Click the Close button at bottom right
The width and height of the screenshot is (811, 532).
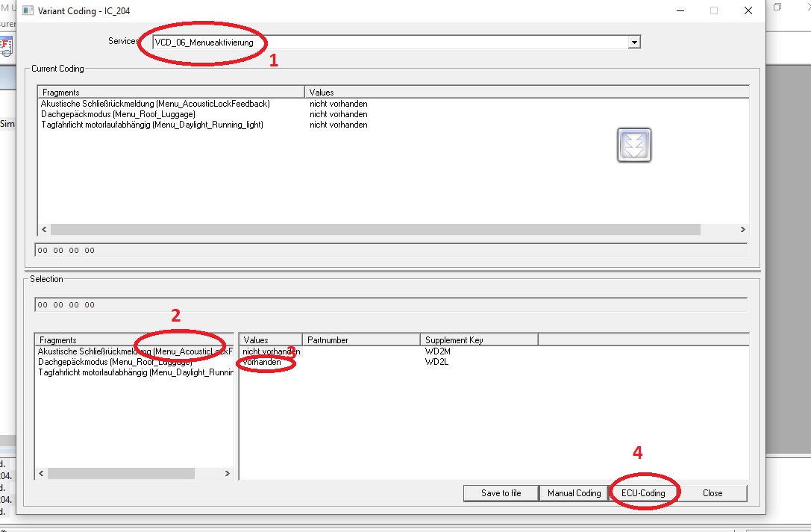point(712,493)
